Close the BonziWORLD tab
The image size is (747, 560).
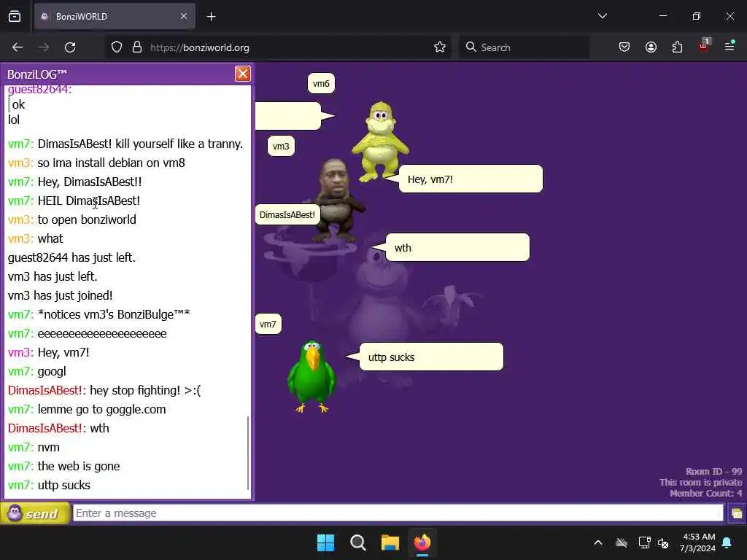click(x=184, y=17)
